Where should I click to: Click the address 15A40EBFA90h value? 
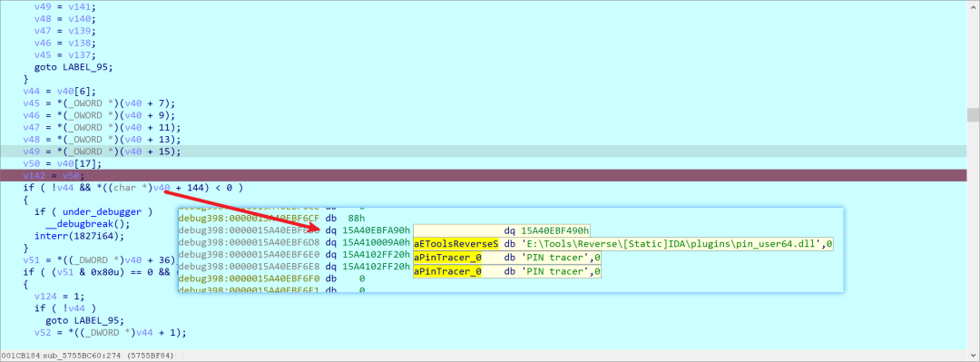pos(377,230)
